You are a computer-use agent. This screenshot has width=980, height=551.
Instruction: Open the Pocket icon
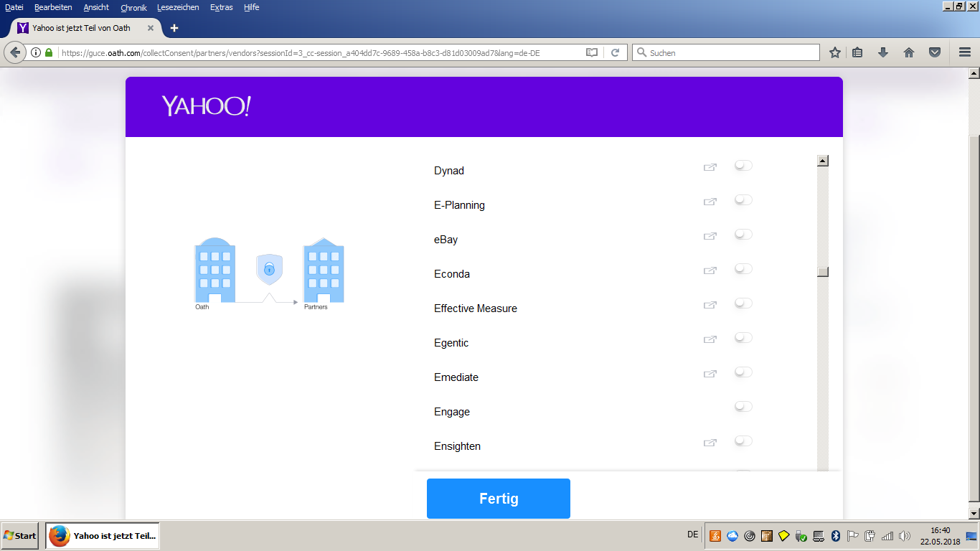point(935,52)
